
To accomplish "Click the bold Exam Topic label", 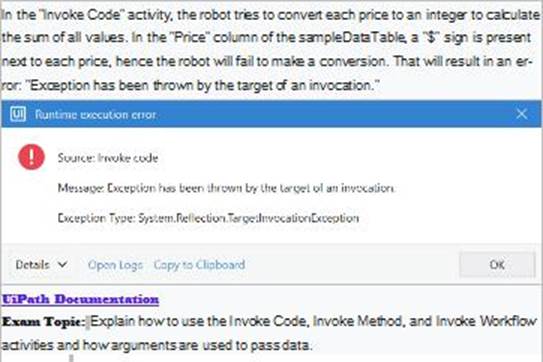I will (x=44, y=322).
